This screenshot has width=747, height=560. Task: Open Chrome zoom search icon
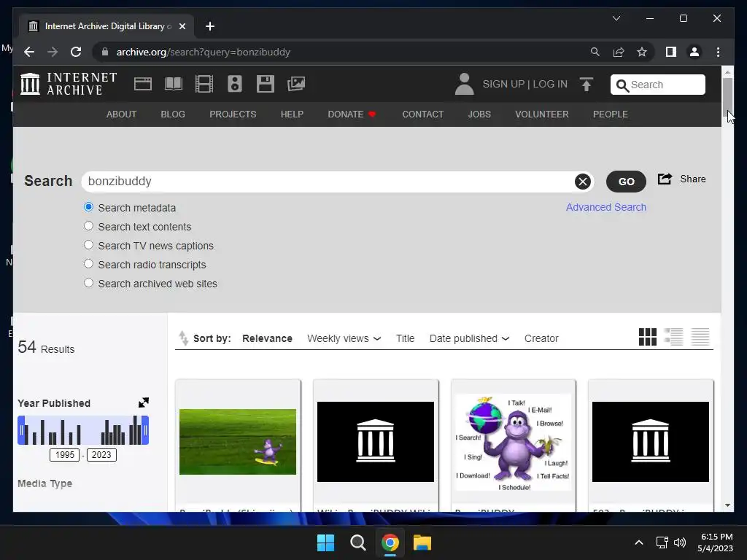coord(595,52)
